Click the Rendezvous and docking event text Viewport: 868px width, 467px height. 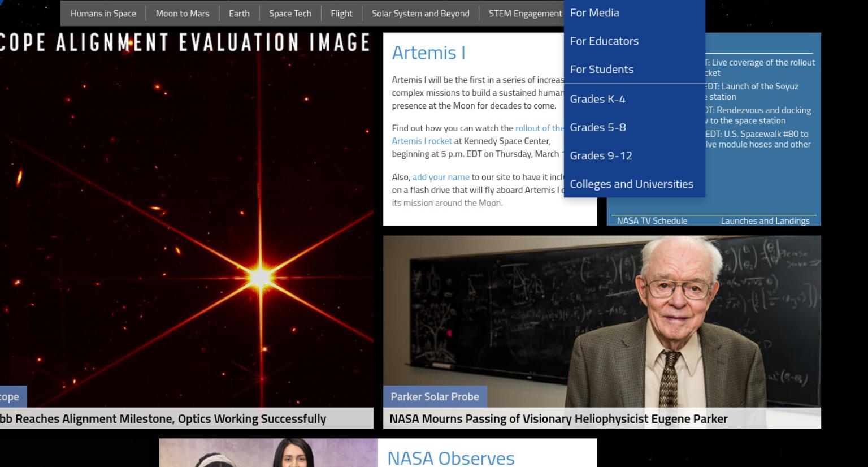[x=758, y=115]
